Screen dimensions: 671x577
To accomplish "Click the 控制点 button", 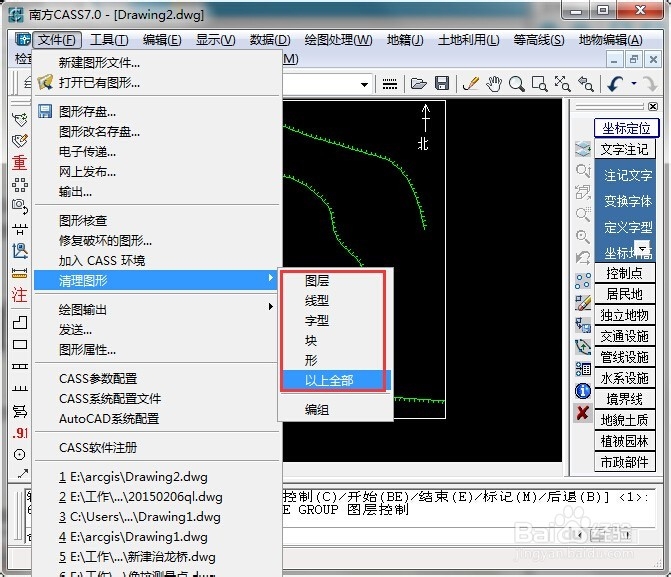I will (x=625, y=273).
